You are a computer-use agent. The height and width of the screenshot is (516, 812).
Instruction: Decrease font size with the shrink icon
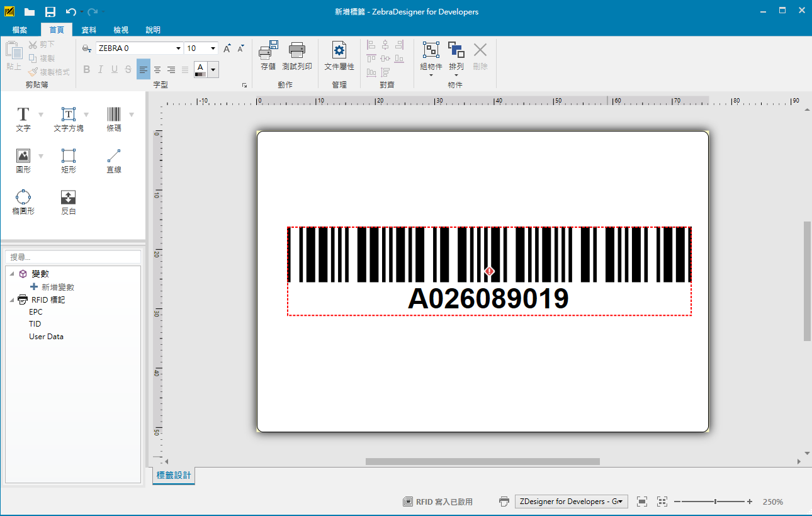point(240,48)
